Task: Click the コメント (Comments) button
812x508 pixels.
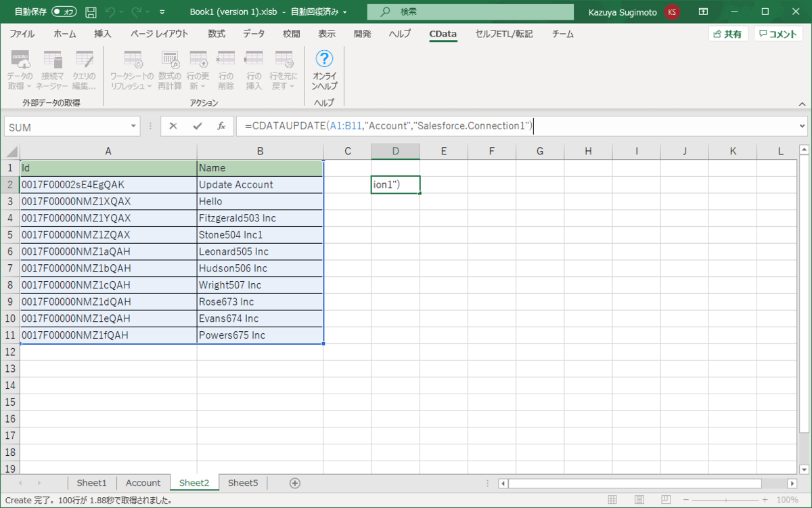Action: 777,33
